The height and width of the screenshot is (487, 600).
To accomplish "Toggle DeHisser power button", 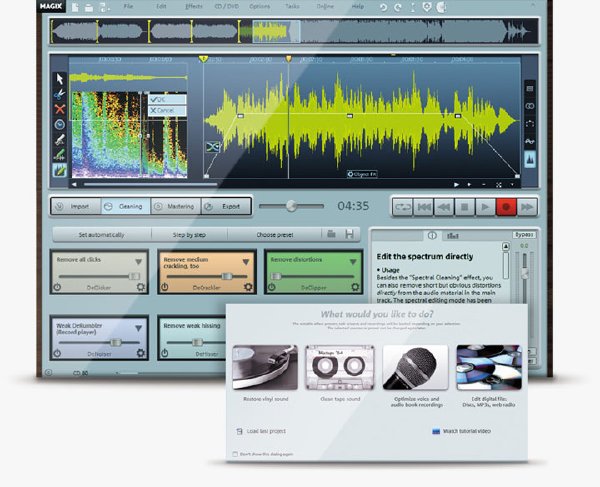I will coord(165,353).
